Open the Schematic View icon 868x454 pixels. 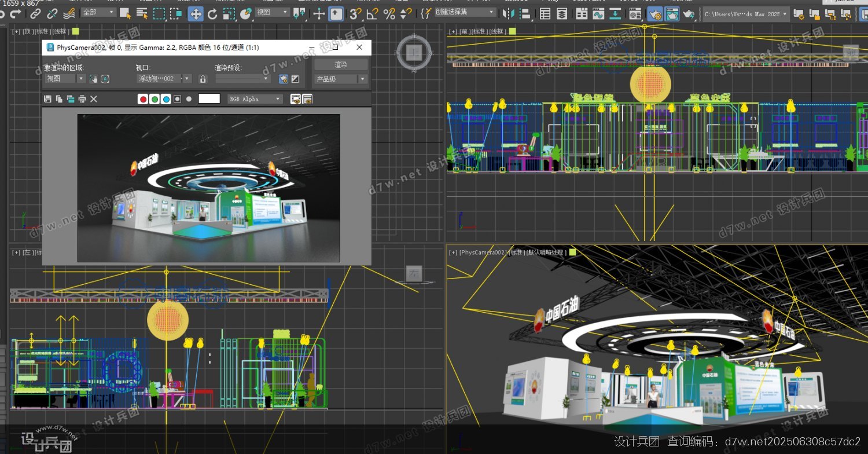click(615, 14)
